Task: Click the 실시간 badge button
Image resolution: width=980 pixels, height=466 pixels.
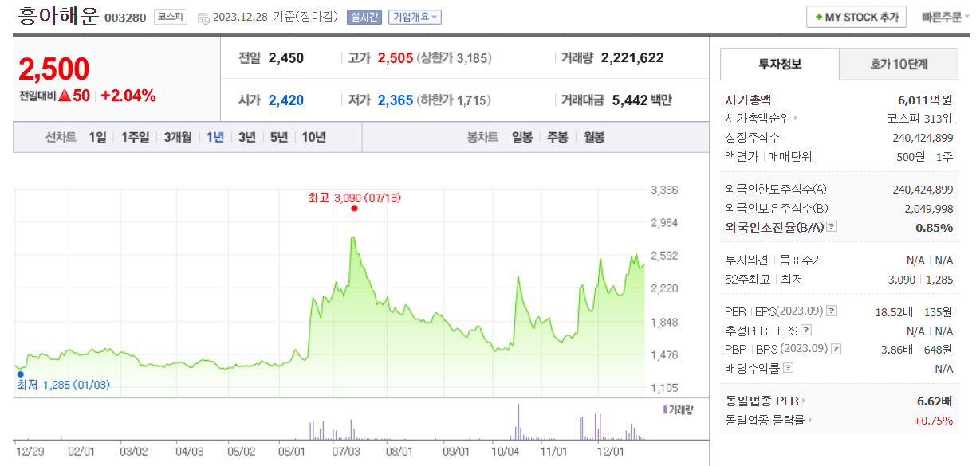Action: [x=365, y=18]
